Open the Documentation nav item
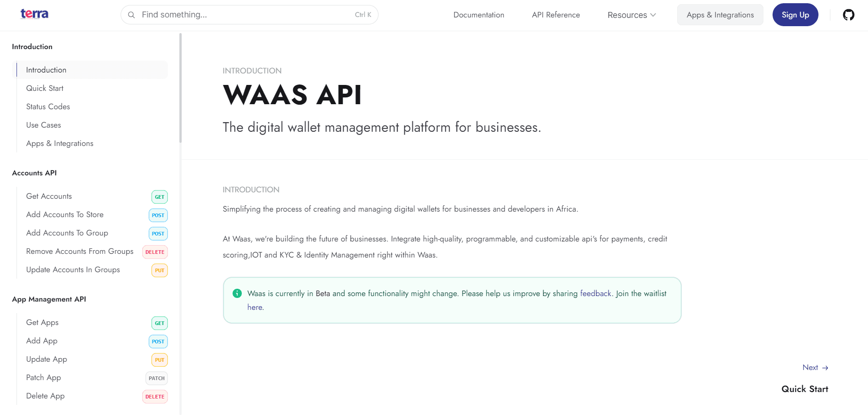This screenshot has height=415, width=868. (x=479, y=15)
